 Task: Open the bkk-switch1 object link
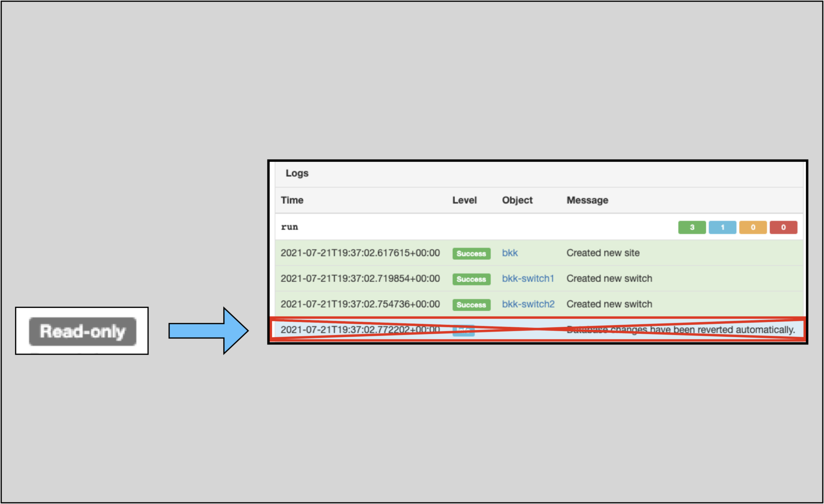click(x=528, y=278)
